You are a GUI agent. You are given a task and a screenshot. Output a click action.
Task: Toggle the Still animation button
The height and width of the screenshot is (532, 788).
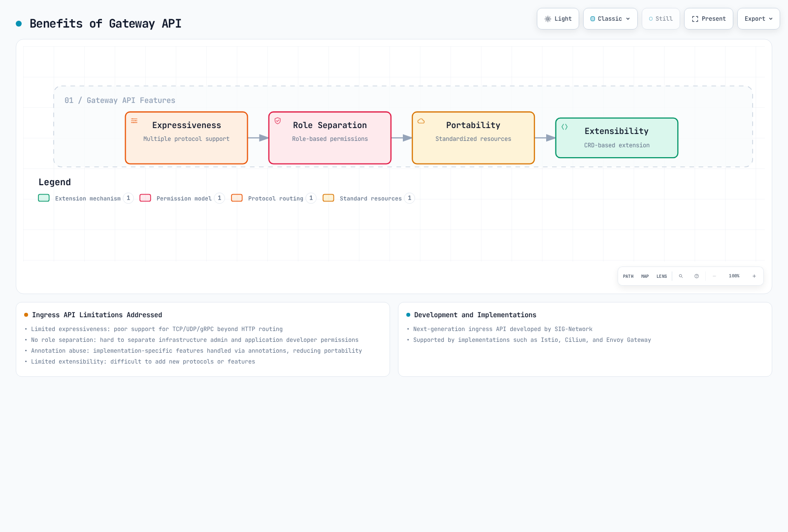coord(661,19)
